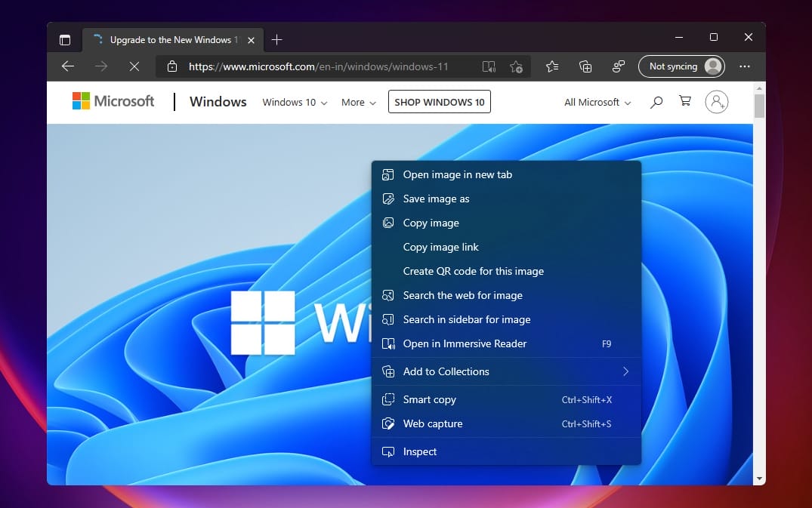
Task: Select Copy image from the context menu
Action: click(x=431, y=223)
